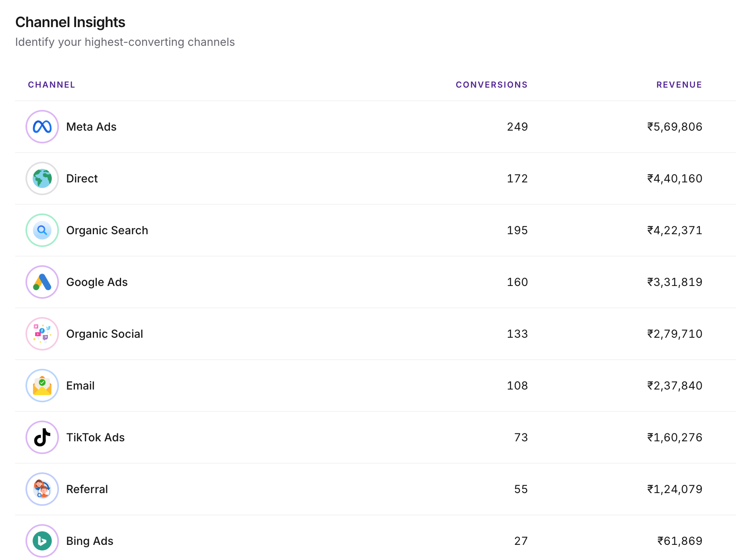Click the Channel Insights heading
This screenshot has height=560, width=736.
(70, 22)
